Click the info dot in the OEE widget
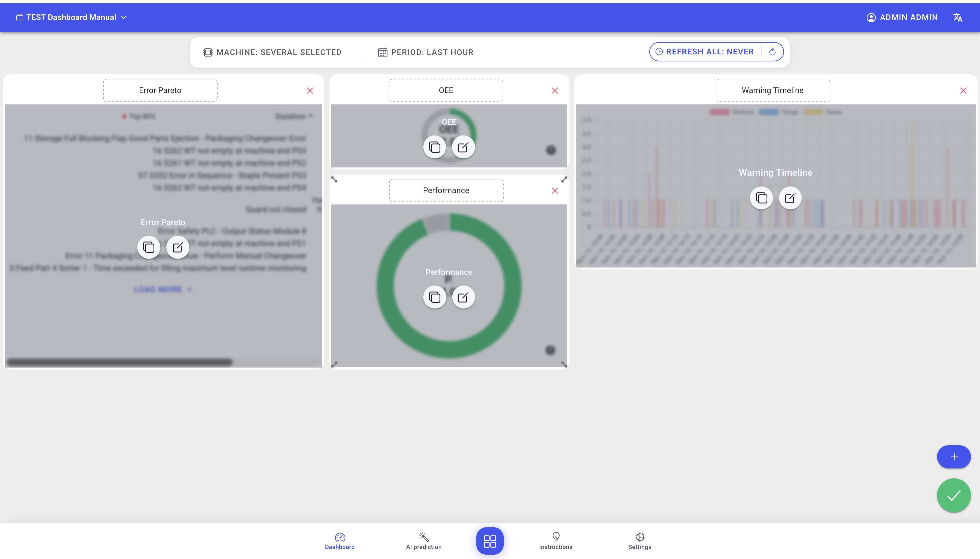980x559 pixels. (551, 150)
